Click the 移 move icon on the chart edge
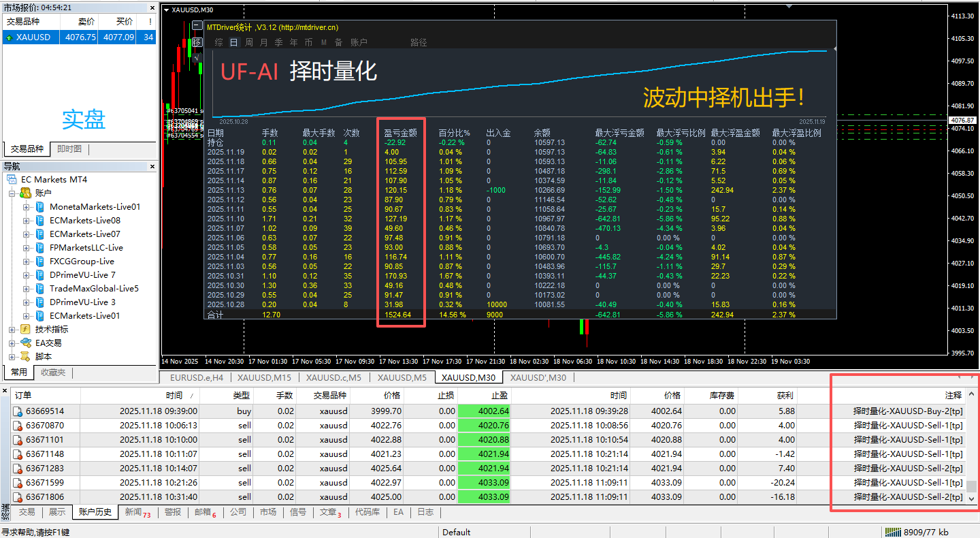Screen dimensions: 980x538 click(x=196, y=41)
